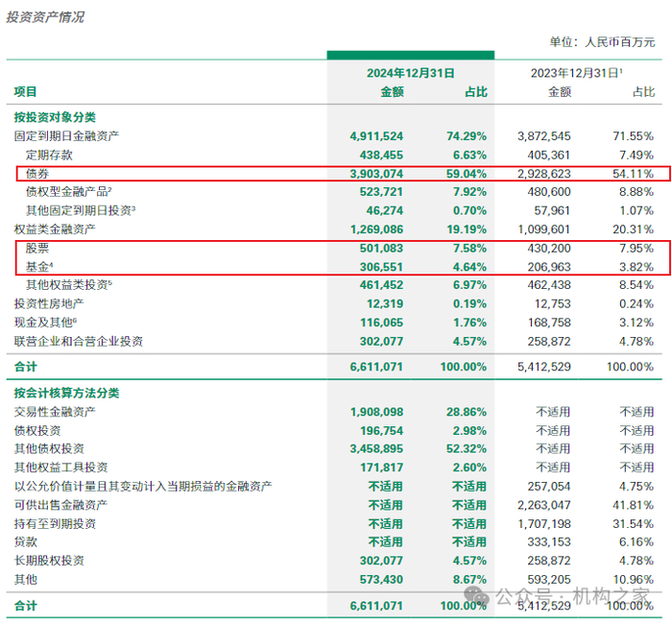Click the amount 523,721
Image resolution: width=672 pixels, height=624 pixels.
click(381, 192)
